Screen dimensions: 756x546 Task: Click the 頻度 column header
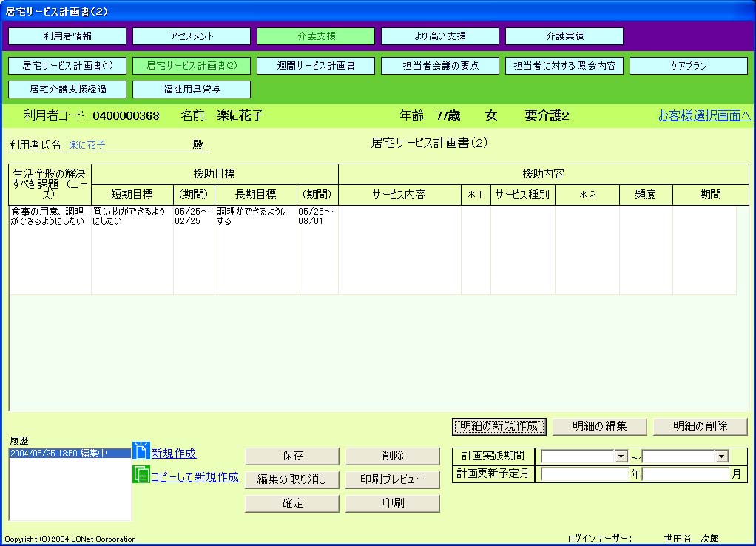coord(646,195)
